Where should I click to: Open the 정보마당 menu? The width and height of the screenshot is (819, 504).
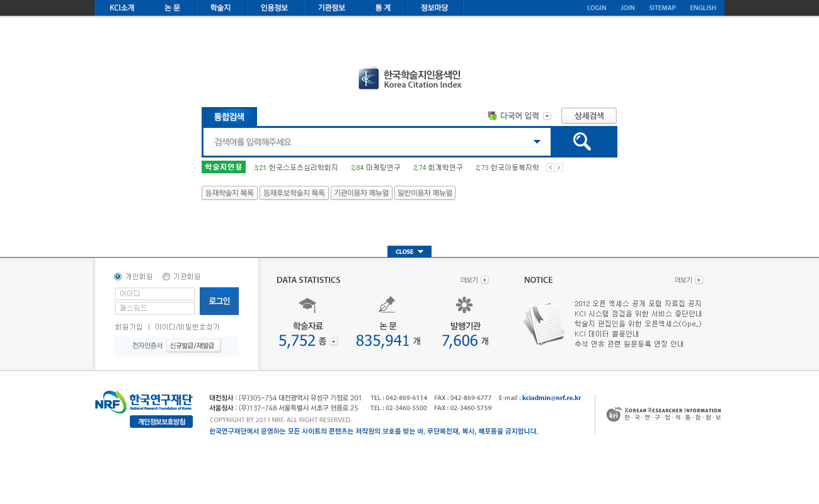[435, 8]
